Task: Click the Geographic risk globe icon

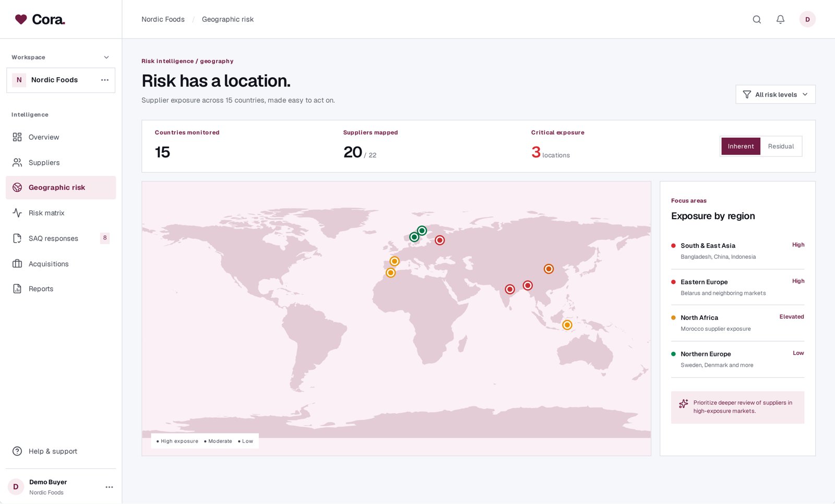Action: 17,187
